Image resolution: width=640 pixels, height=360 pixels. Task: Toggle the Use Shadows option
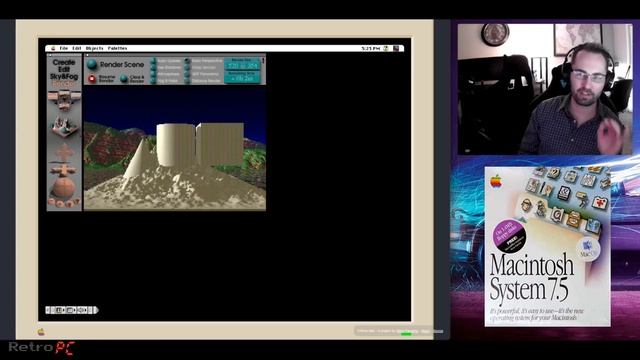[x=153, y=68]
